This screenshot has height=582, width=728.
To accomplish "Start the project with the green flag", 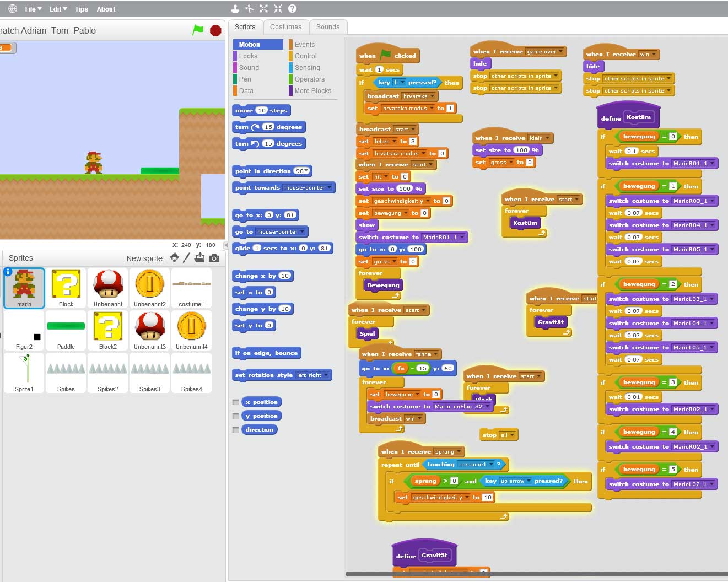I will pyautogui.click(x=198, y=30).
